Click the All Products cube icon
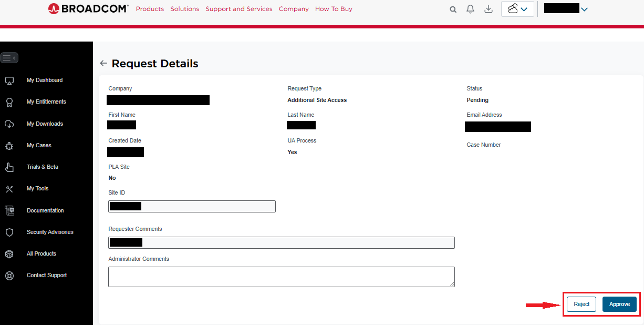The width and height of the screenshot is (644, 325). (9, 254)
